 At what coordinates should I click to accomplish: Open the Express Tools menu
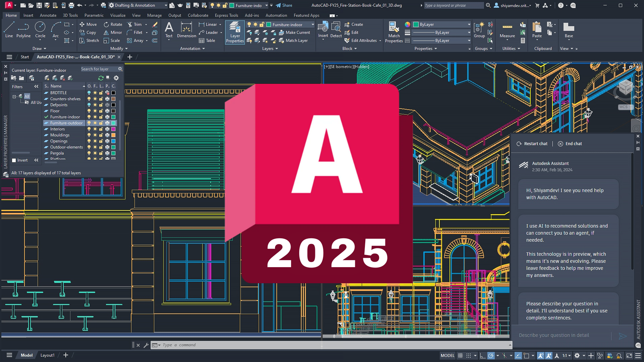click(x=226, y=15)
